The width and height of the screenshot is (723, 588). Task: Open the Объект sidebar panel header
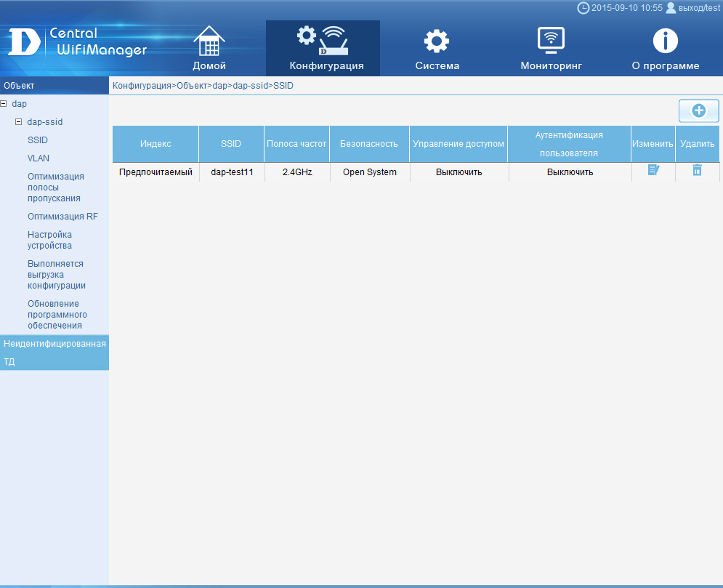tap(54, 86)
